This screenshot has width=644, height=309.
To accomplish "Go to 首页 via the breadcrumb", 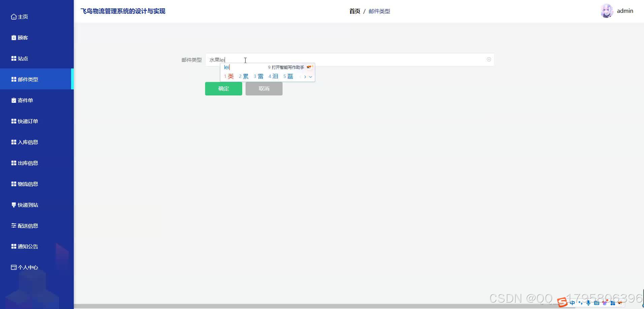I will 355,11.
